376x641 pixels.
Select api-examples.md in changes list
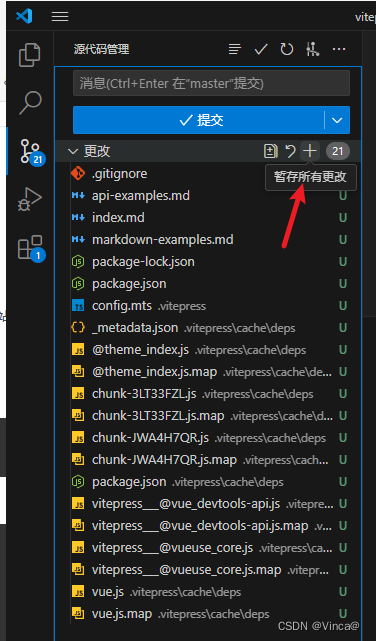(x=208, y=195)
